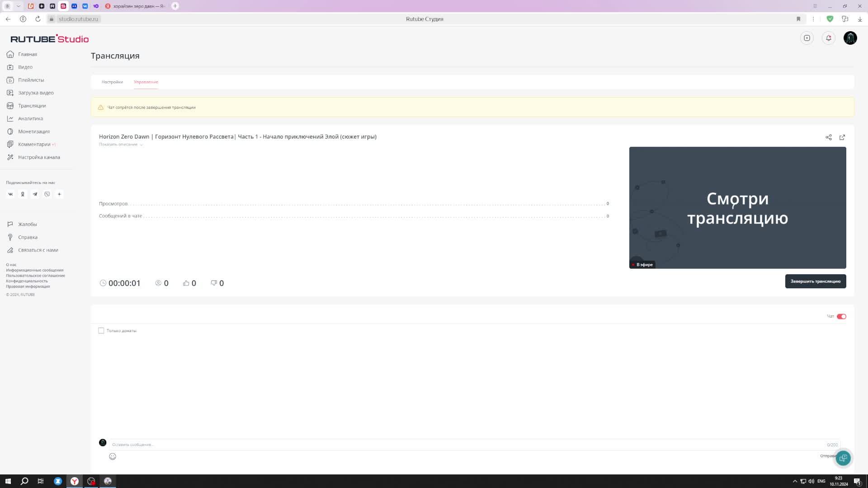Click Завершить трансляцию button
This screenshot has width=868, height=488.
(x=815, y=281)
